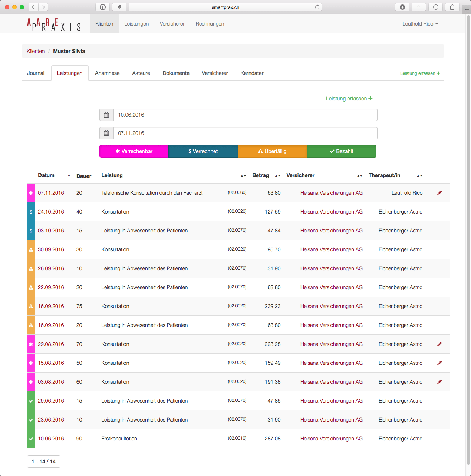This screenshot has height=476, width=471.
Task: Click the Safari back arrow
Action: coord(33,7)
